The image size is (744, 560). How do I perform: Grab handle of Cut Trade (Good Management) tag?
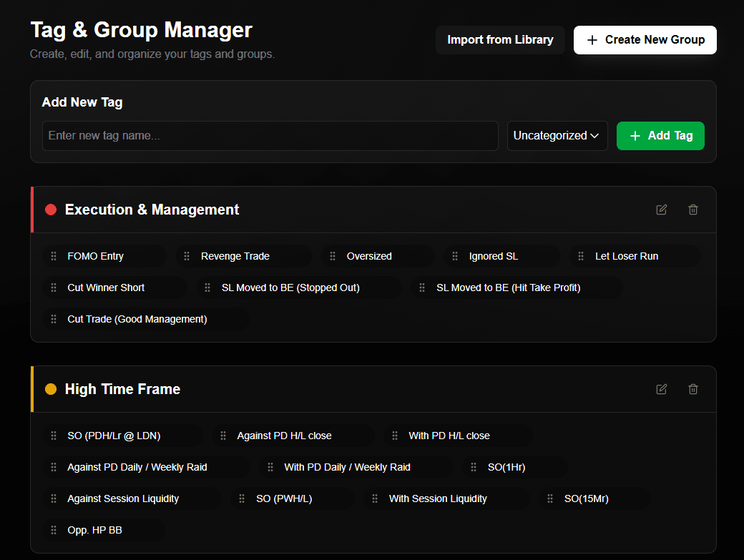tap(54, 319)
